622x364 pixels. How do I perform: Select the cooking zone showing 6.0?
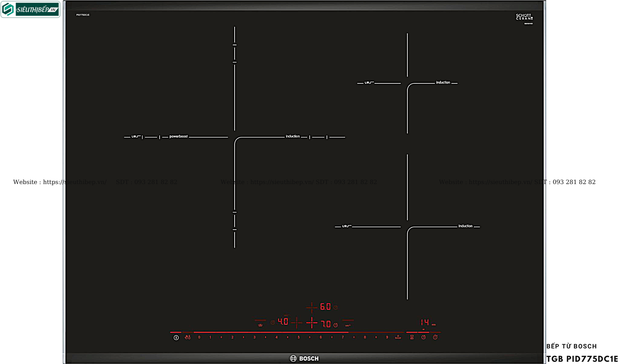click(325, 307)
